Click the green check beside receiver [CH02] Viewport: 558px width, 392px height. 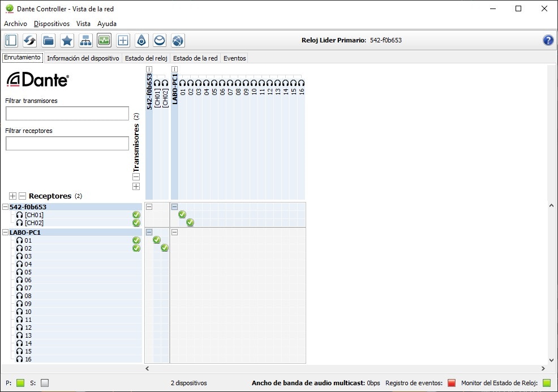point(136,223)
